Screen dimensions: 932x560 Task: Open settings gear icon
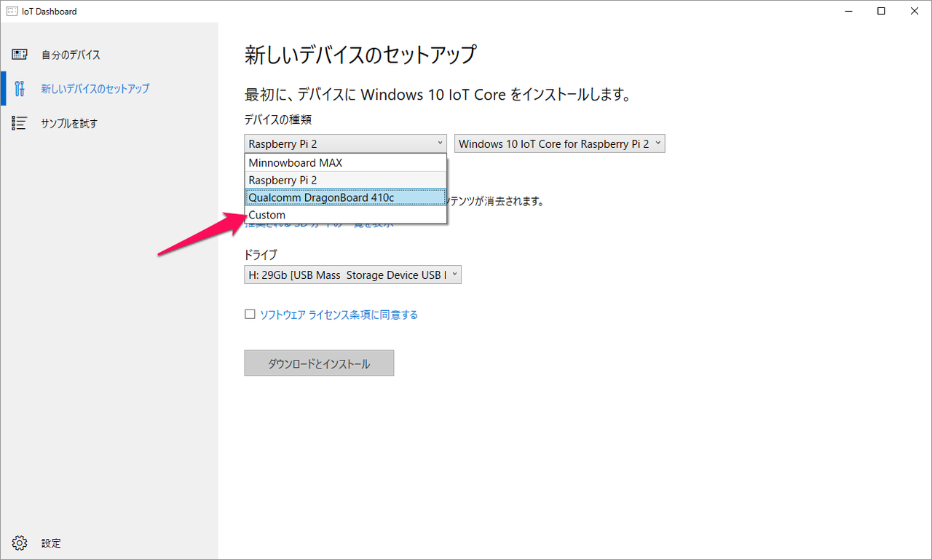pos(20,543)
